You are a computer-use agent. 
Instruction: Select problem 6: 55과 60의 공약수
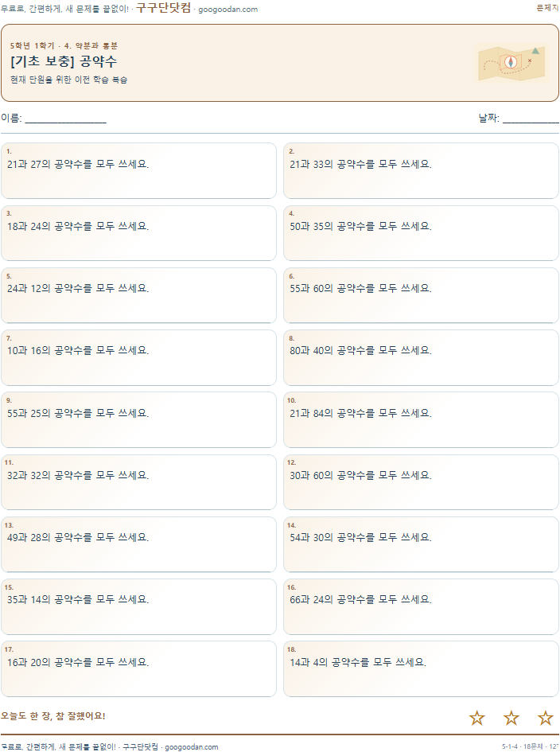421,295
